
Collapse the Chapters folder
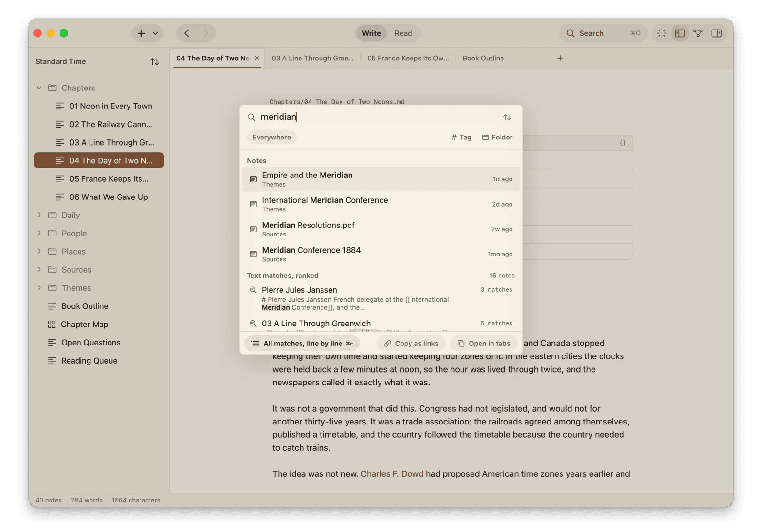(x=39, y=88)
